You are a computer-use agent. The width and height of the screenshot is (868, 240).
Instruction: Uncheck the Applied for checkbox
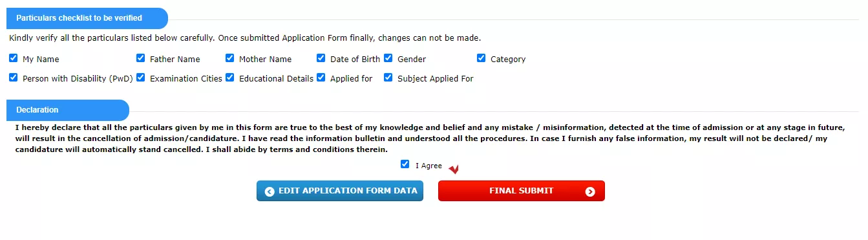tap(321, 78)
